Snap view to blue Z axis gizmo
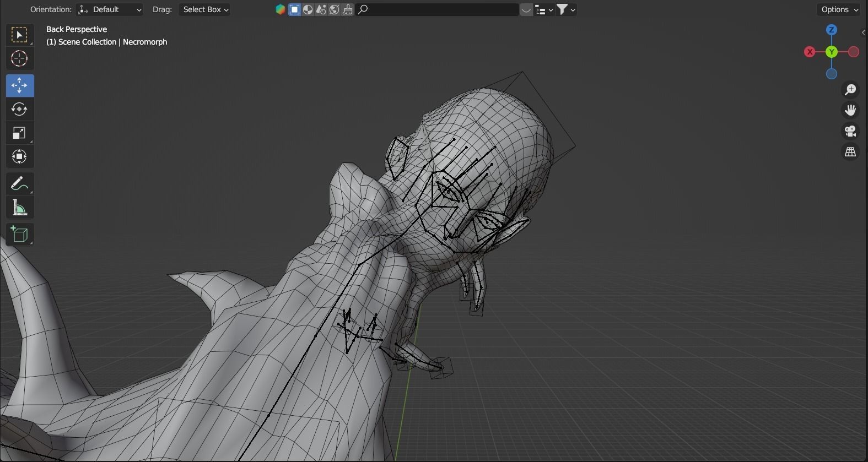Viewport: 868px width, 462px height. click(832, 30)
